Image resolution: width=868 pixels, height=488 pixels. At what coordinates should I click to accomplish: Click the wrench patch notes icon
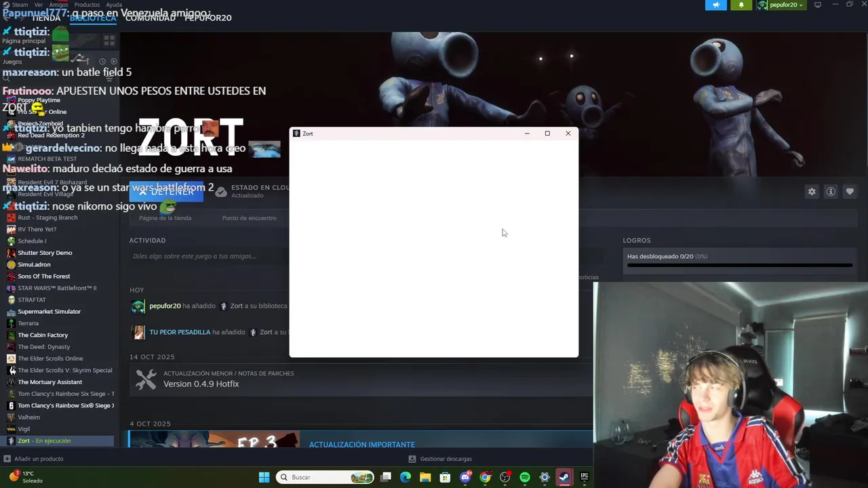tap(145, 380)
